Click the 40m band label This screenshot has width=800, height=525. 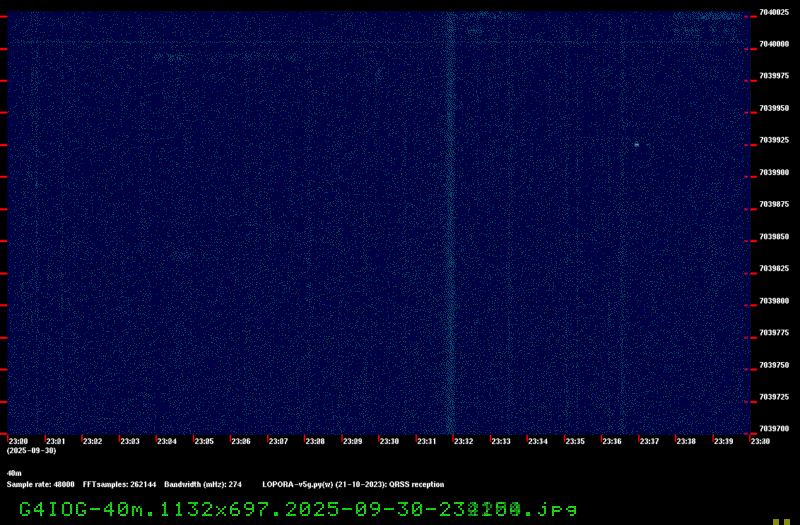pos(14,473)
